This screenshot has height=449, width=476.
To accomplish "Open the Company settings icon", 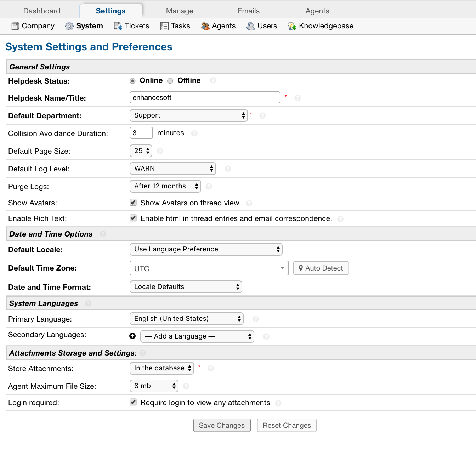I will [15, 26].
